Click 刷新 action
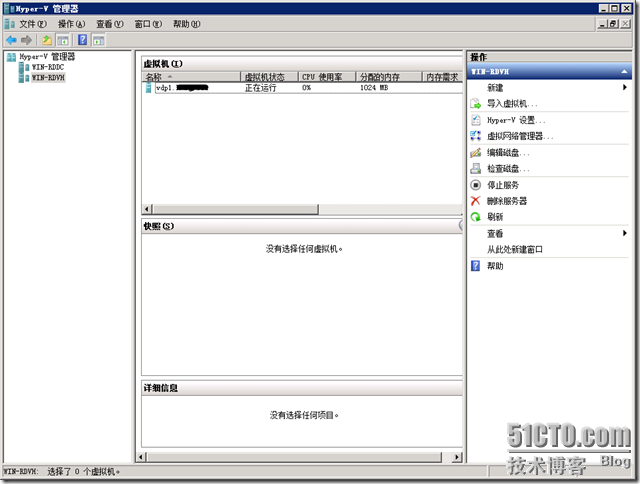 (495, 217)
